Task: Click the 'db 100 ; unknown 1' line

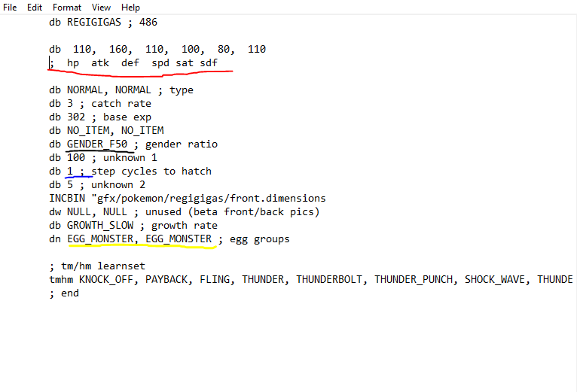Action: pos(103,158)
